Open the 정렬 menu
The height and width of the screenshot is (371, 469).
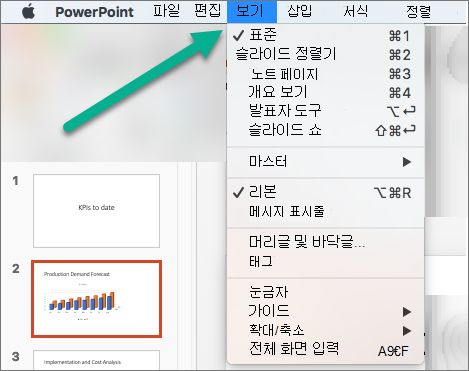(x=418, y=11)
